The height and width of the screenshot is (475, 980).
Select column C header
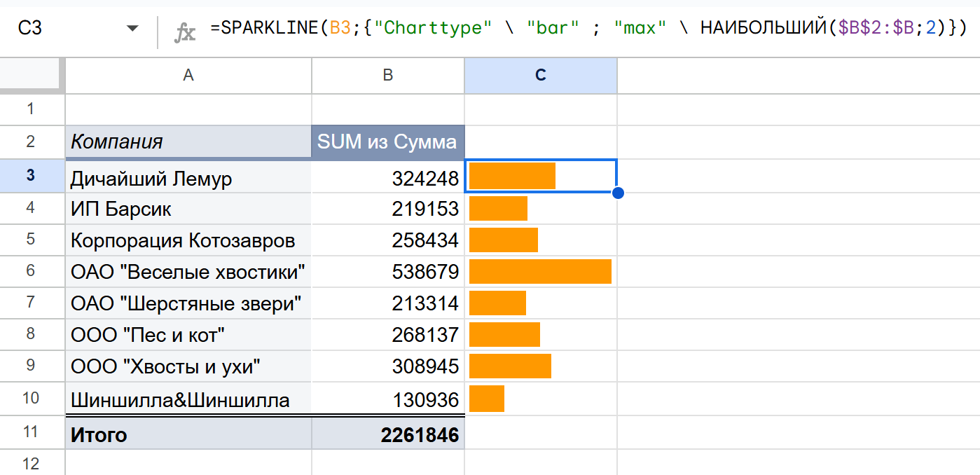click(x=540, y=76)
